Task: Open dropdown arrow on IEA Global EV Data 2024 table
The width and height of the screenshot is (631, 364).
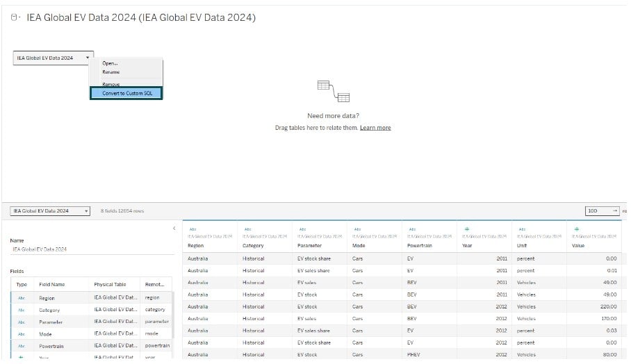Action: coord(88,58)
